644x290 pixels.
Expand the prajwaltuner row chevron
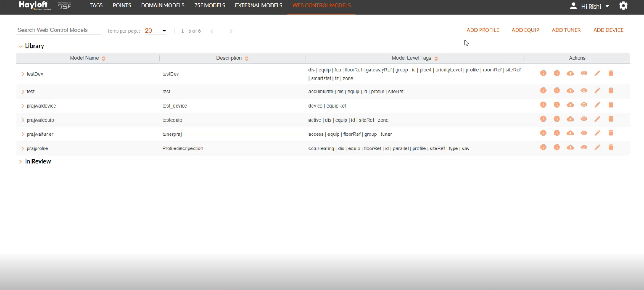pos(23,134)
